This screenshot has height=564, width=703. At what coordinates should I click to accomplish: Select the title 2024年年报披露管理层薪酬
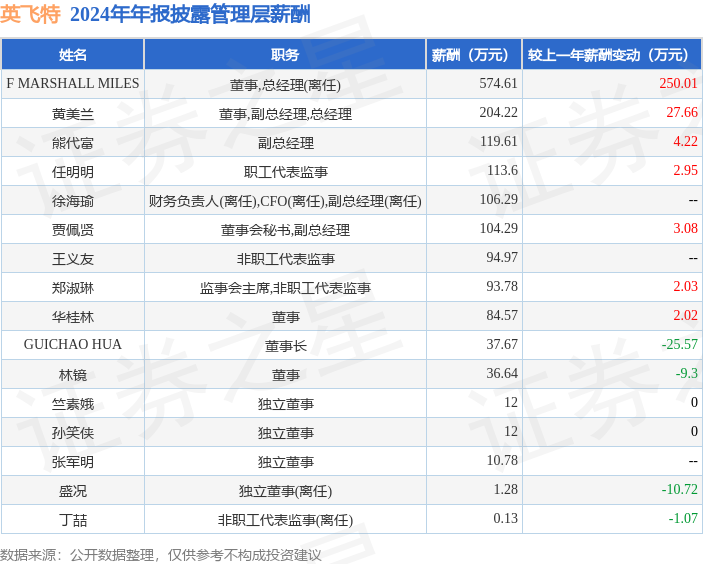tap(190, 14)
